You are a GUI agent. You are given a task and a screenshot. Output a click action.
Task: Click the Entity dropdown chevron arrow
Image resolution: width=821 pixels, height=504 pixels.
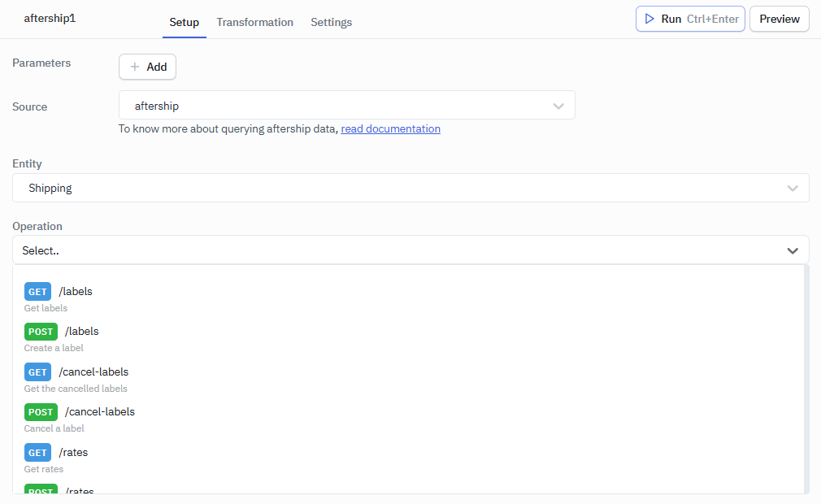[x=793, y=189]
